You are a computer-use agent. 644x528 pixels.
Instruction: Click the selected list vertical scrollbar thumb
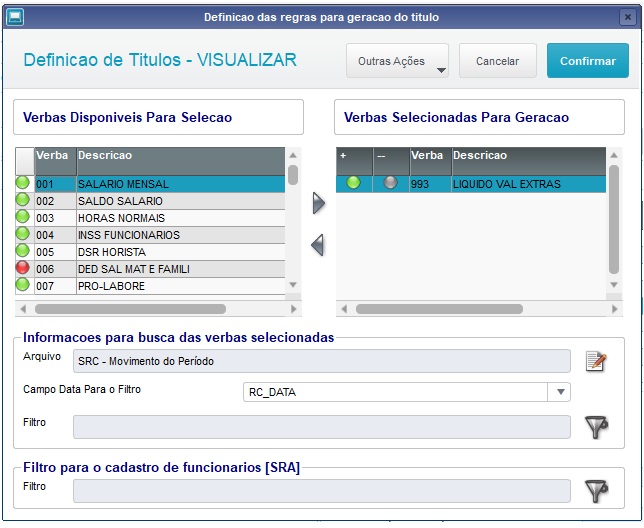point(614,219)
